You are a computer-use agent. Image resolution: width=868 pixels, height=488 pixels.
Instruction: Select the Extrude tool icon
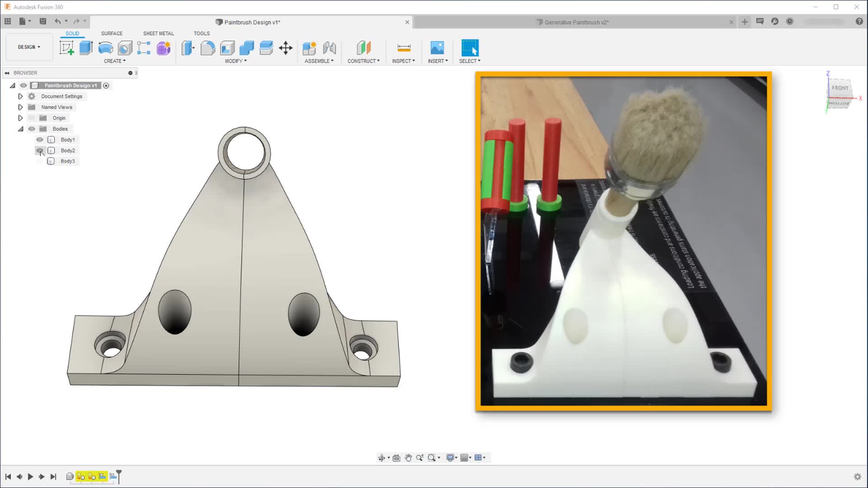tap(86, 48)
